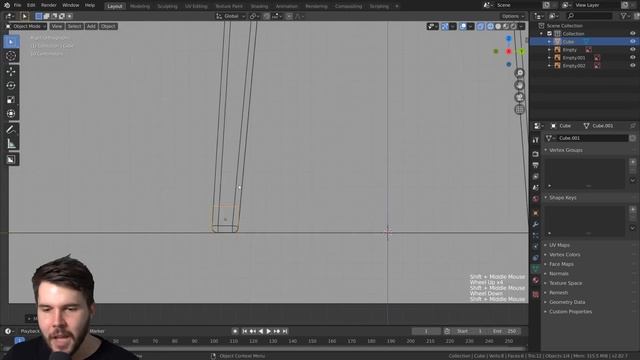Open the Material properties tab
This screenshot has width=640, height=360.
point(536,280)
